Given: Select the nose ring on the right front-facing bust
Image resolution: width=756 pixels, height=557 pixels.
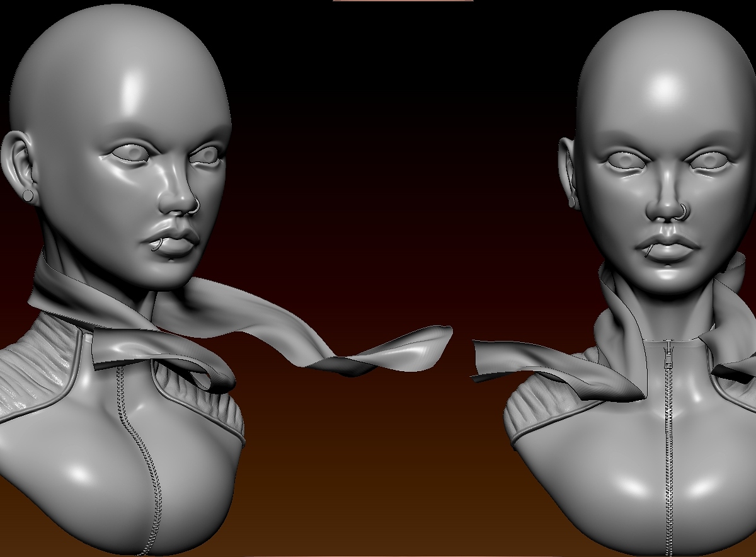Looking at the screenshot, I should [683, 212].
